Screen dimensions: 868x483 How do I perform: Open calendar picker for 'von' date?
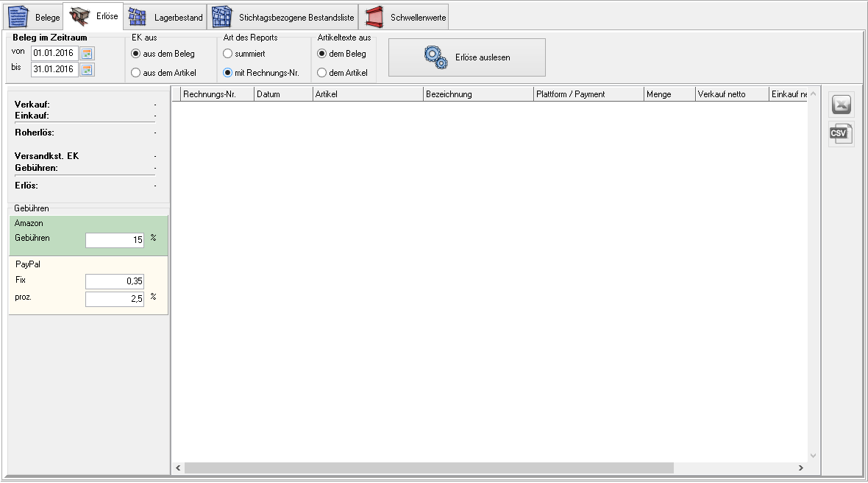88,53
